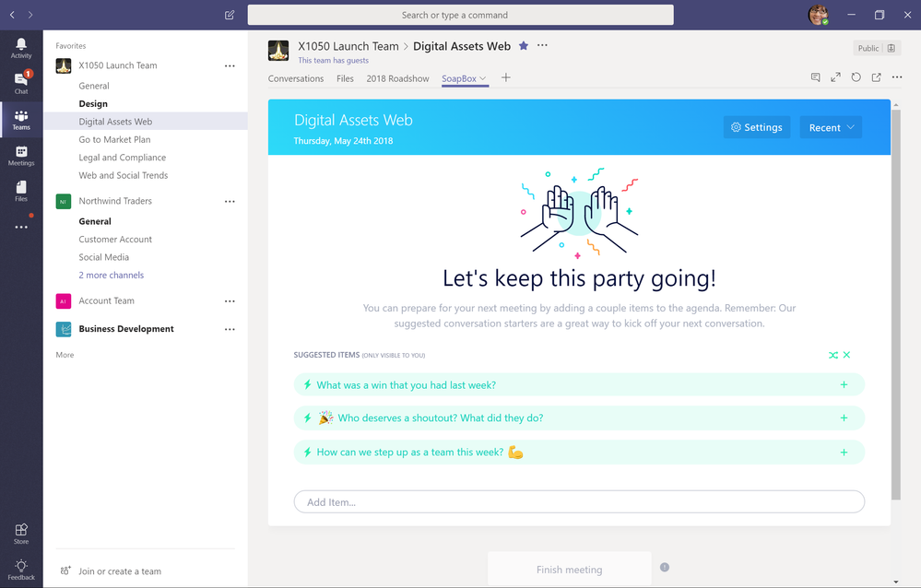This screenshot has height=588, width=921.
Task: Select the Business Development team
Action: click(126, 329)
